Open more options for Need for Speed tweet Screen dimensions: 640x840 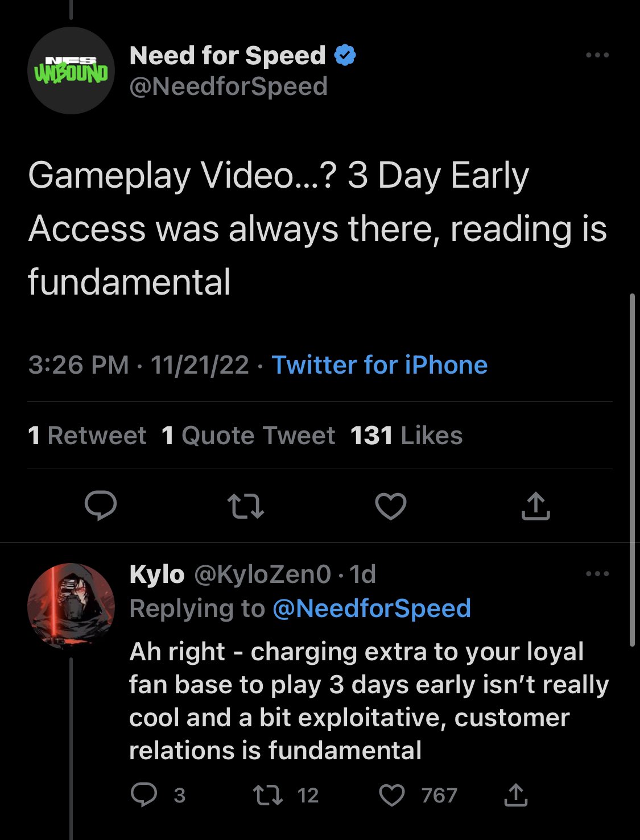[x=597, y=55]
